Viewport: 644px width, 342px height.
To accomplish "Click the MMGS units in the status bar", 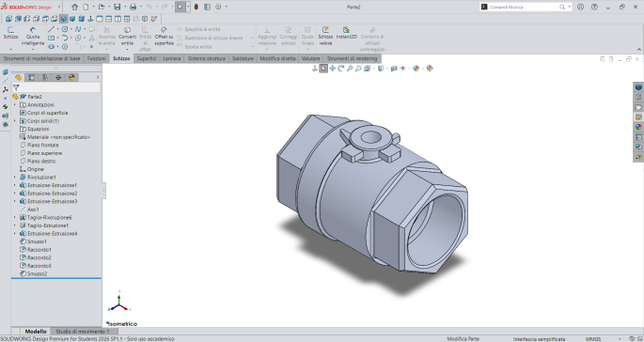I will tap(593, 339).
